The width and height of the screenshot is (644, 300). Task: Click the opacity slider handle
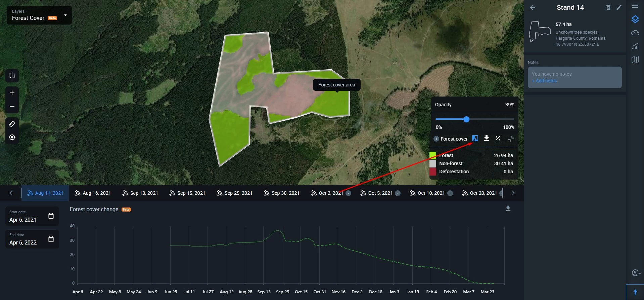pyautogui.click(x=466, y=119)
